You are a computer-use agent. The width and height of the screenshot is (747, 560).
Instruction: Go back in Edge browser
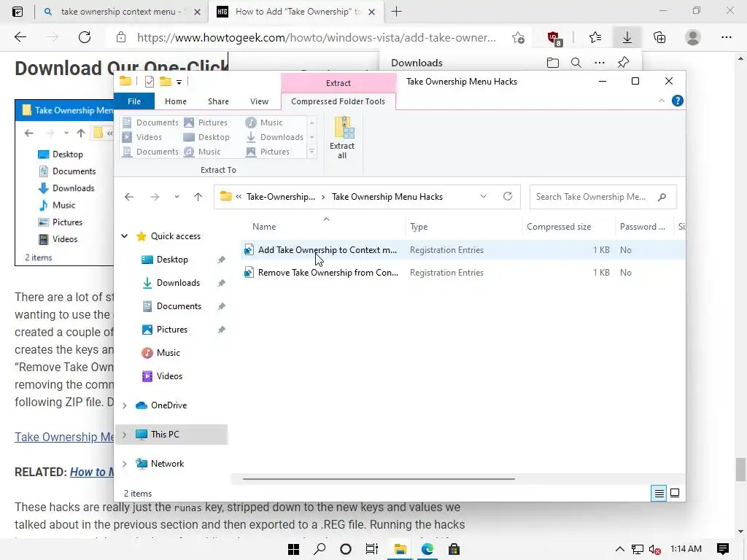pyautogui.click(x=20, y=37)
